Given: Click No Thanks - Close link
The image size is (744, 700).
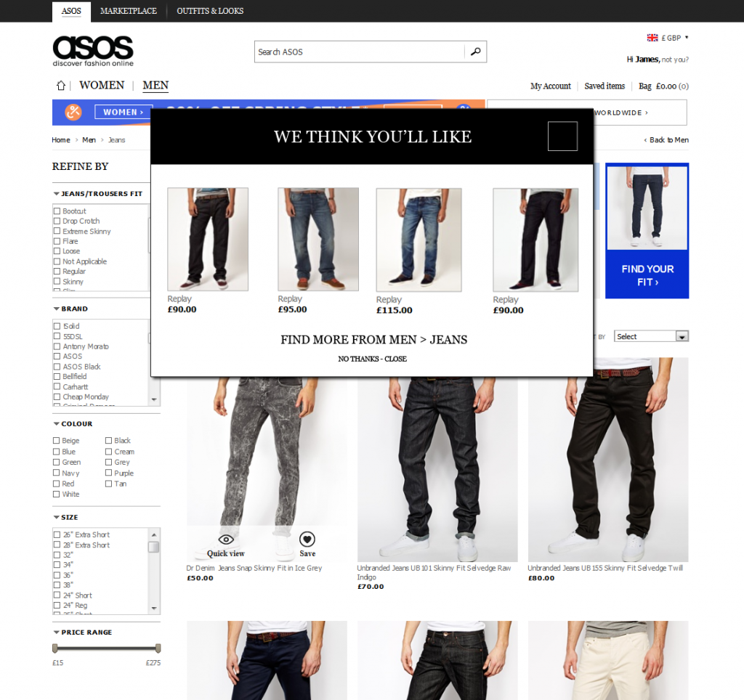Looking at the screenshot, I should click(373, 359).
